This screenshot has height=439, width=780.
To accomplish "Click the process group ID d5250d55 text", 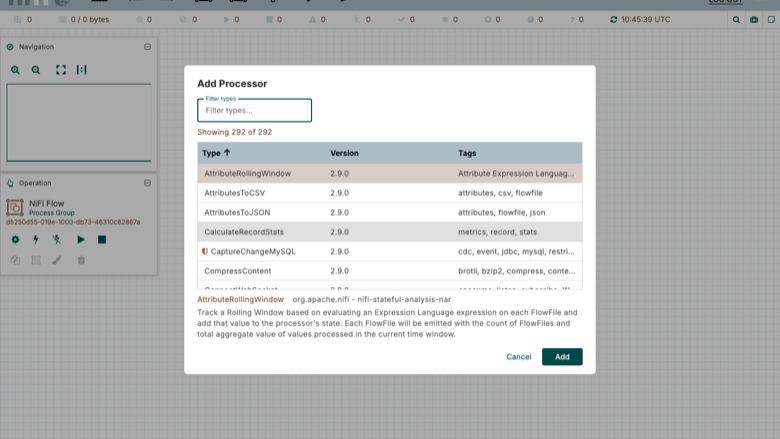I will tap(73, 222).
